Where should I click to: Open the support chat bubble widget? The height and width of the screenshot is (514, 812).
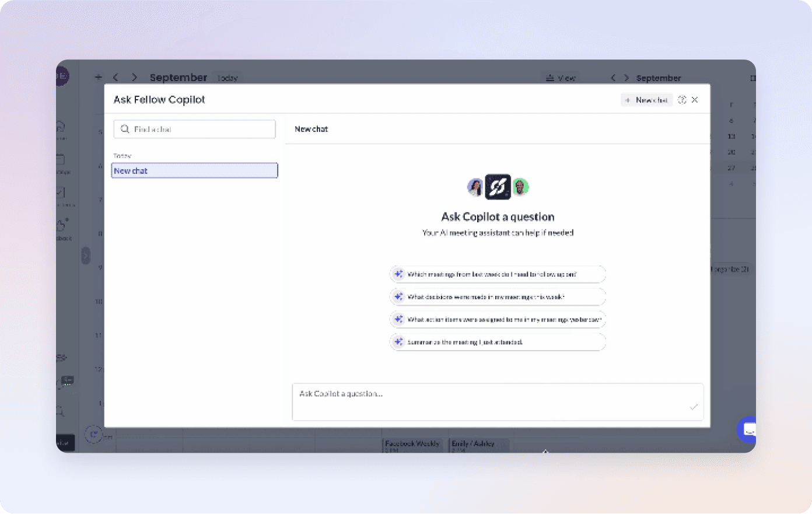[748, 431]
